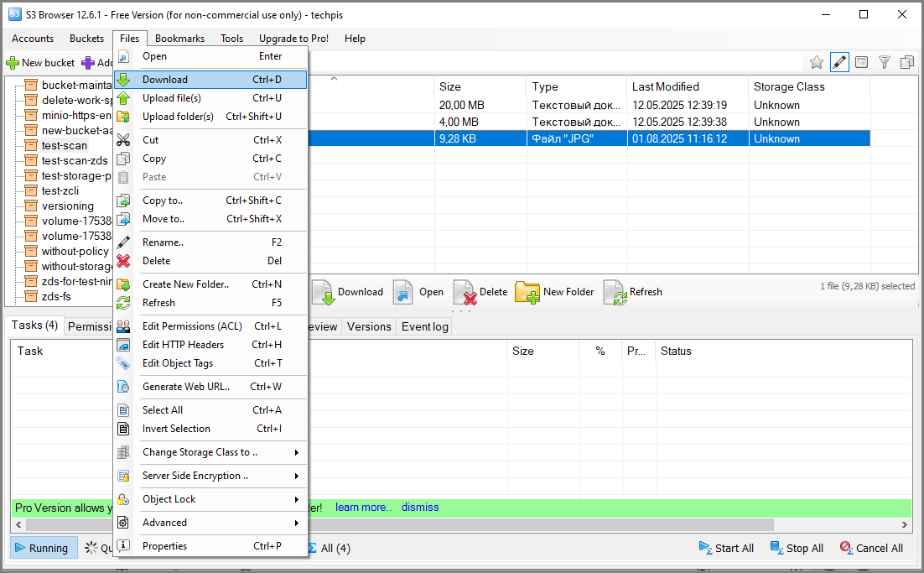Click the dismiss link in green banner
This screenshot has width=924, height=573.
pyautogui.click(x=420, y=507)
